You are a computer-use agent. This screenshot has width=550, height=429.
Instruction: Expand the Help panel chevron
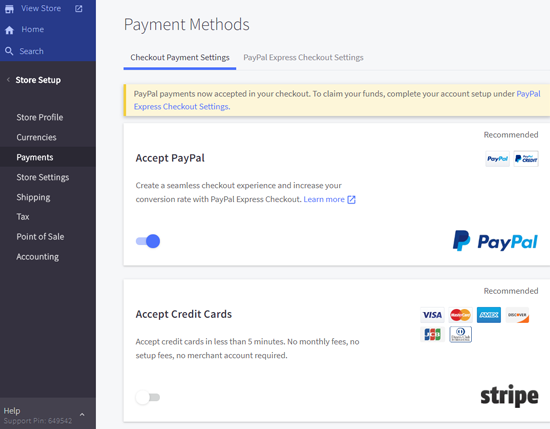coord(82,415)
